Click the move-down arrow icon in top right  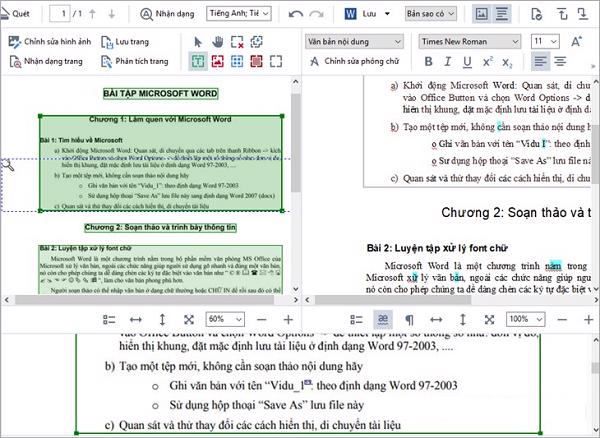coord(583,14)
